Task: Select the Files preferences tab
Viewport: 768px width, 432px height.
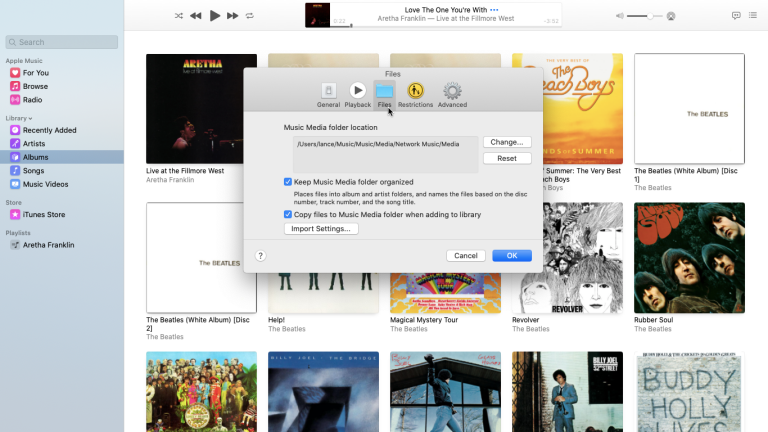Action: pyautogui.click(x=384, y=95)
